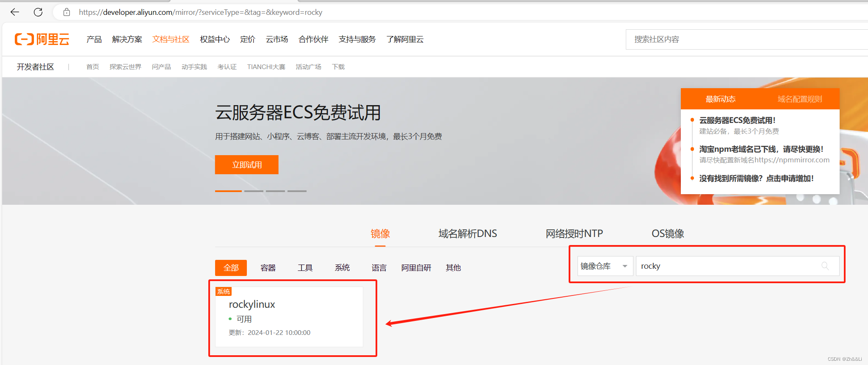868x365 pixels.
Task: Click the search magnifier icon beside rocky
Action: 825,266
